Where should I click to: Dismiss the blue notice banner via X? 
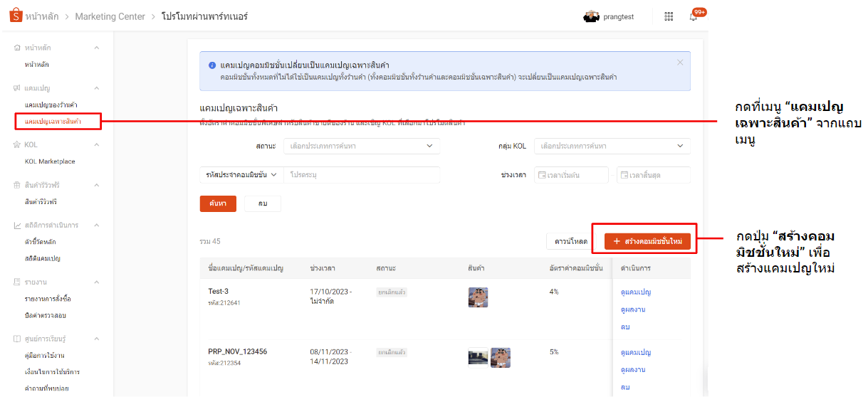click(679, 61)
